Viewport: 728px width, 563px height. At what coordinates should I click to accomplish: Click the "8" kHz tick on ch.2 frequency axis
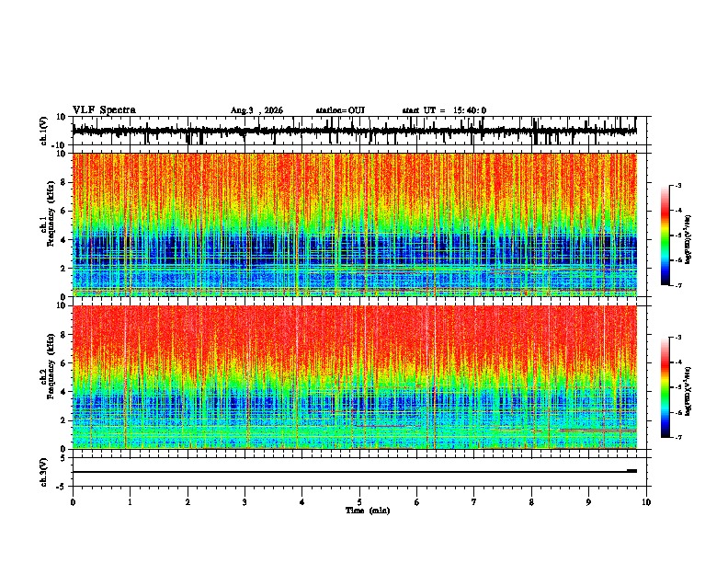click(x=64, y=335)
